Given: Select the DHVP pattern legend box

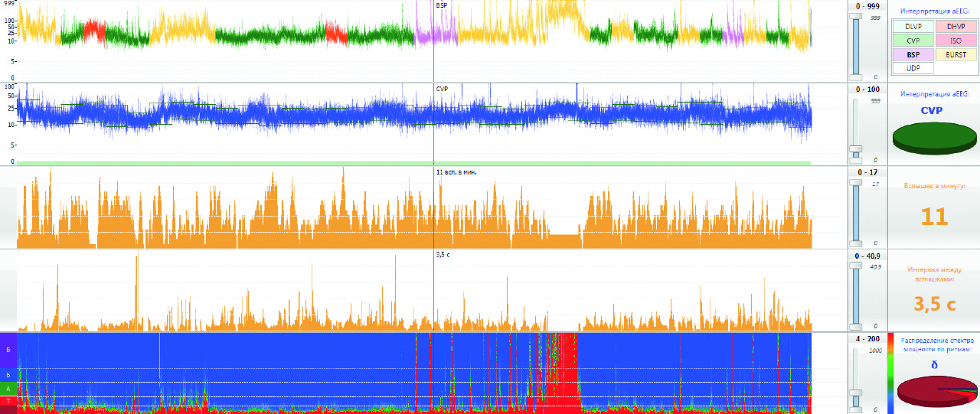Looking at the screenshot, I should click(x=955, y=26).
